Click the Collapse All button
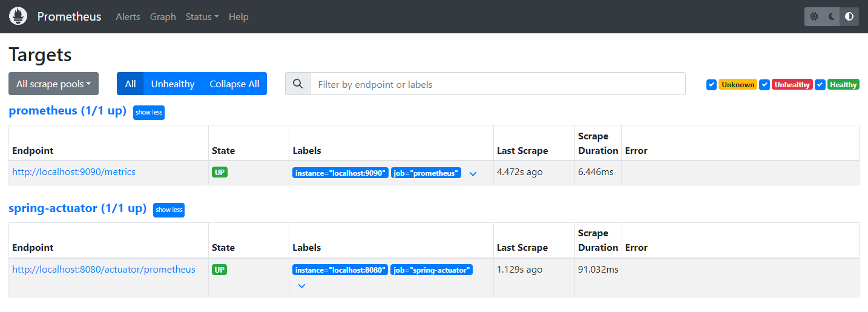This screenshot has width=868, height=312. (x=234, y=84)
